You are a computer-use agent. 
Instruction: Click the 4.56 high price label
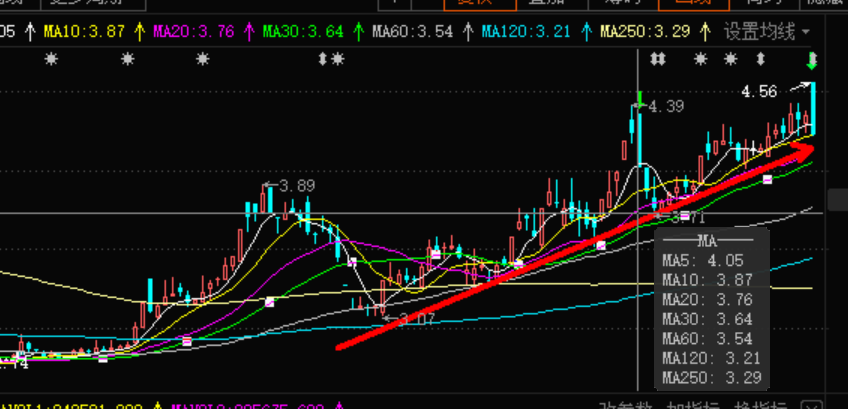(x=759, y=92)
